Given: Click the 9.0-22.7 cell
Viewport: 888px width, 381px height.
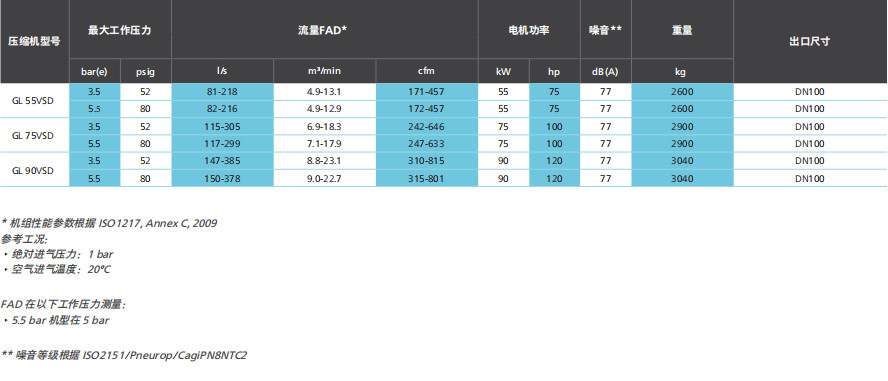Looking at the screenshot, I should pyautogui.click(x=325, y=178).
